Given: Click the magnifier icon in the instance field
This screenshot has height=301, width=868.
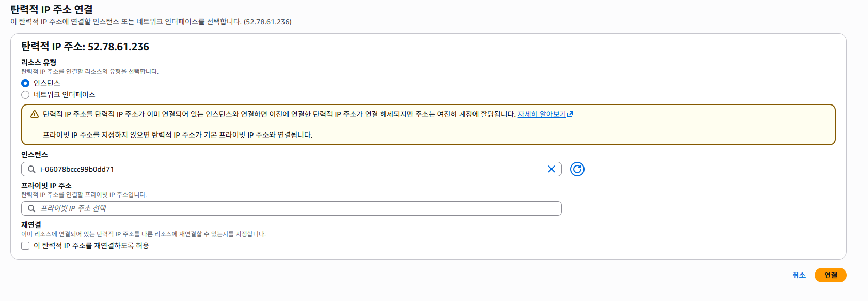Looking at the screenshot, I should coord(31,169).
